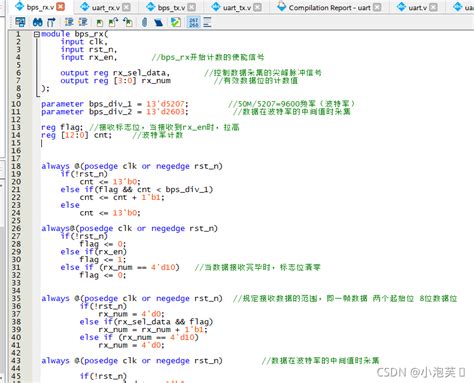The width and height of the screenshot is (474, 383).
Task: Click the increase indent icon
Action: (x=69, y=22)
